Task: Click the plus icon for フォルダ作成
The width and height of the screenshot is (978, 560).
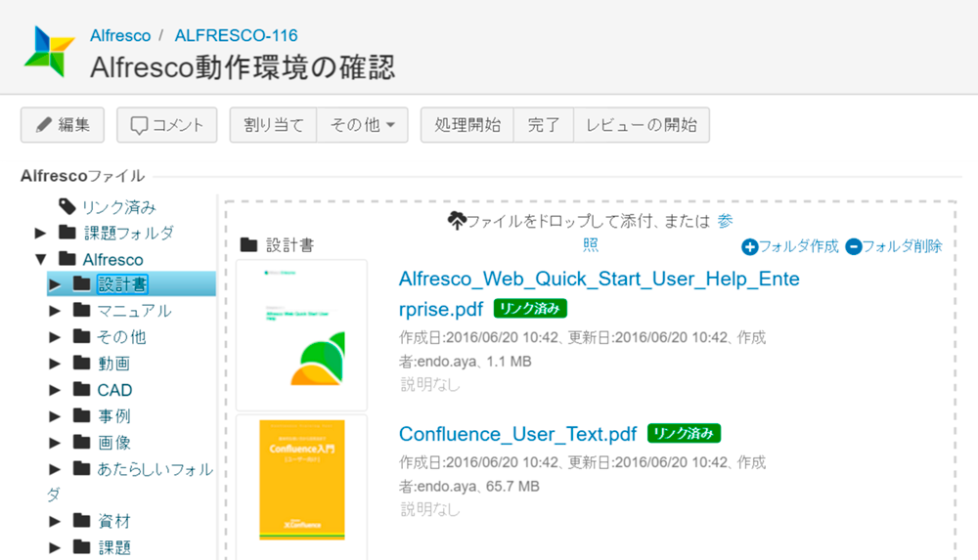Action: pyautogui.click(x=750, y=247)
